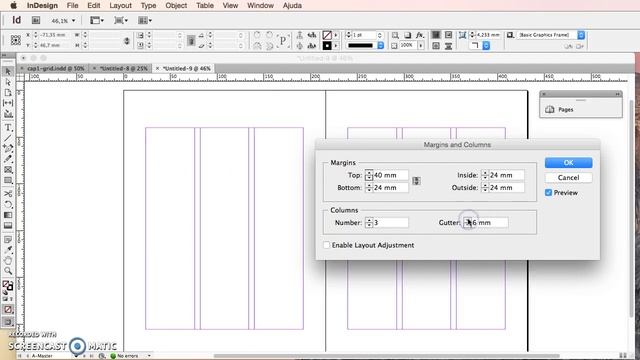Select the Direct Selection tool
This screenshot has height=360, width=640.
(x=8, y=82)
